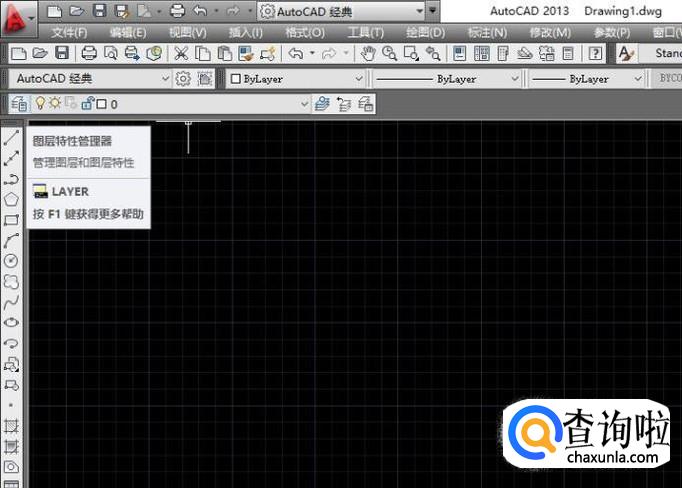The width and height of the screenshot is (682, 488).
Task: Open the 文件(F) menu
Action: tap(69, 33)
